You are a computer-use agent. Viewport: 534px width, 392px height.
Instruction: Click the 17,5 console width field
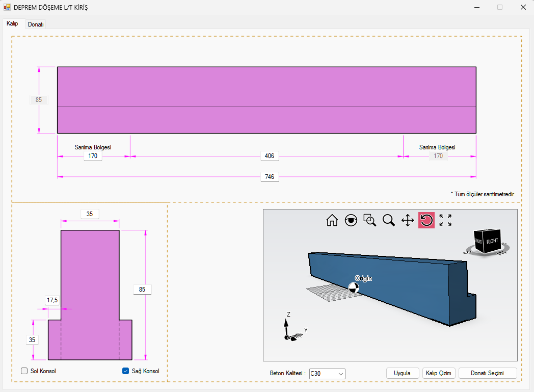[x=52, y=301]
